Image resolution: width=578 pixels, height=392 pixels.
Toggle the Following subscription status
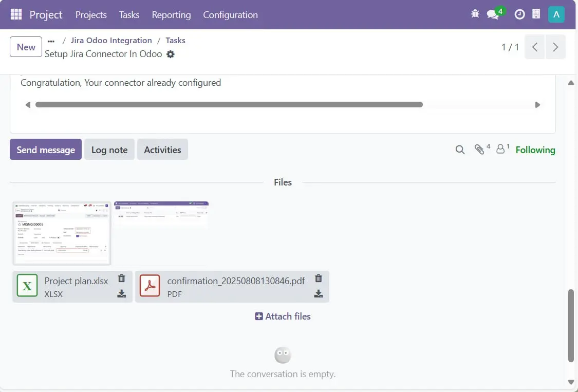tap(535, 150)
